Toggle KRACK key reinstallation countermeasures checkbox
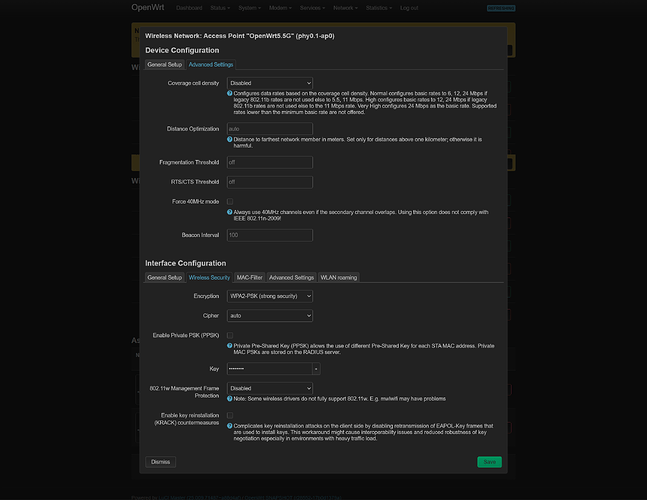This screenshot has height=500, width=647. (x=231, y=414)
